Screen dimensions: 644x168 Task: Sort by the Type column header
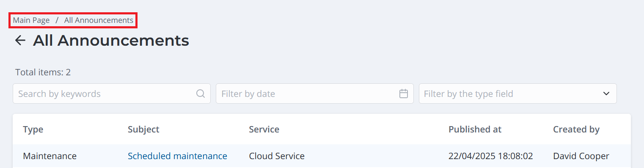pyautogui.click(x=33, y=129)
